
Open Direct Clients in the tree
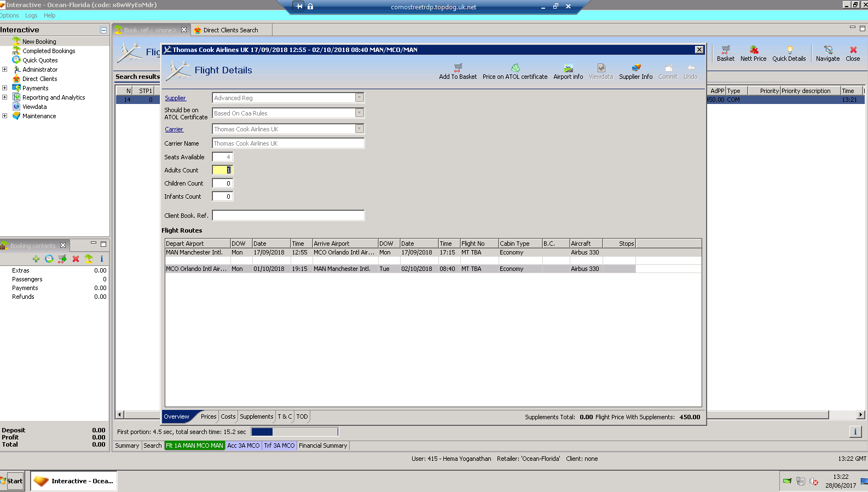[39, 79]
